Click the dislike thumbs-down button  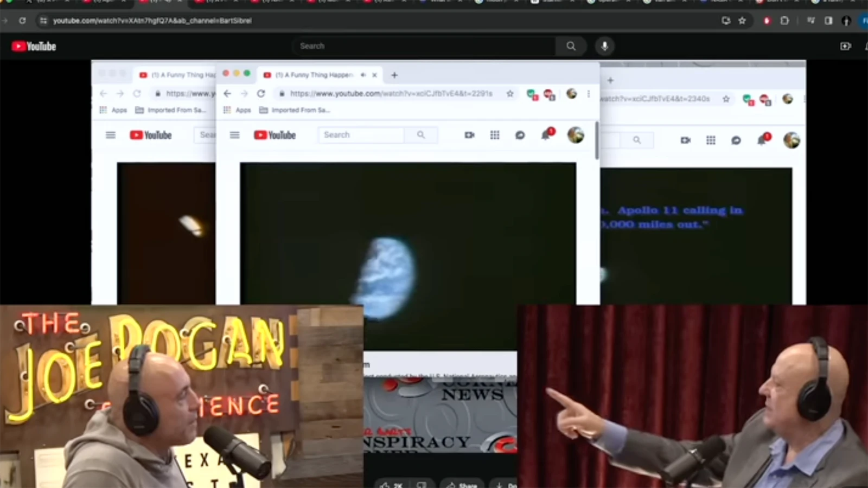(422, 484)
